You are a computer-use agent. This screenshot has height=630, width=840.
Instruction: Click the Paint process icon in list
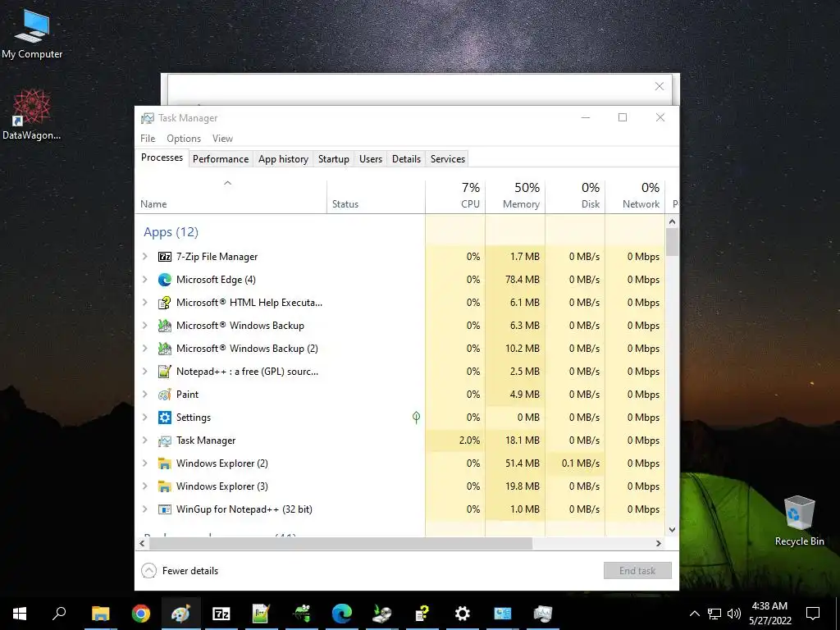pos(164,395)
